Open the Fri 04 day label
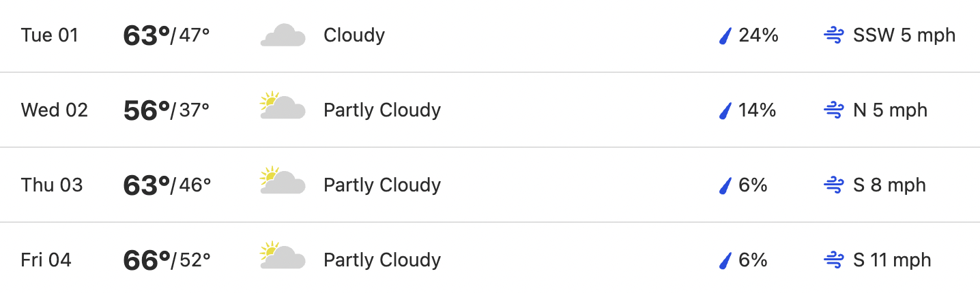980x293 pixels. click(x=46, y=260)
